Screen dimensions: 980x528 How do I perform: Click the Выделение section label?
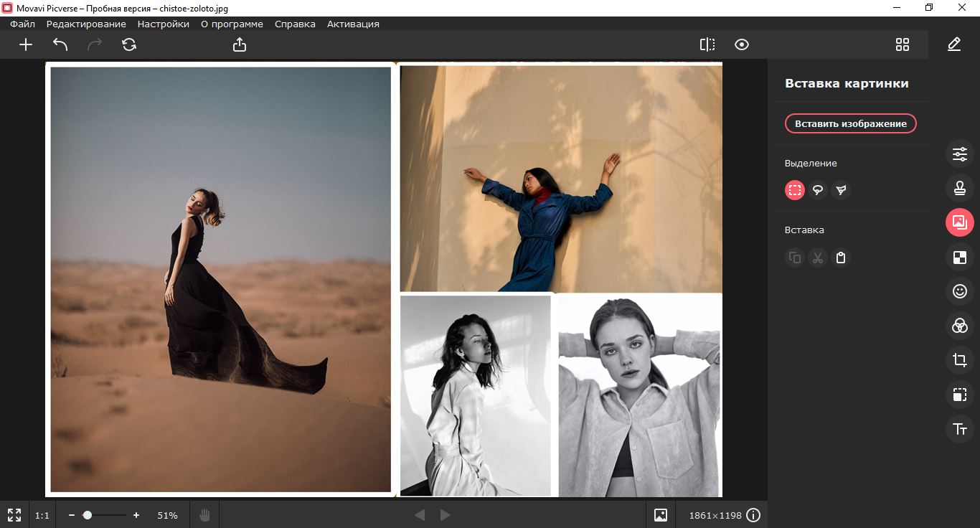point(811,163)
